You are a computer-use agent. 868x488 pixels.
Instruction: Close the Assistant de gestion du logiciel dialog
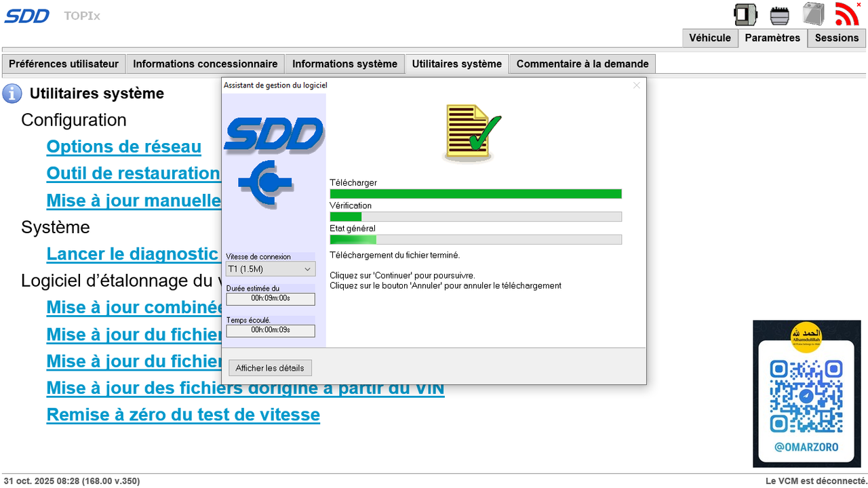coord(636,85)
